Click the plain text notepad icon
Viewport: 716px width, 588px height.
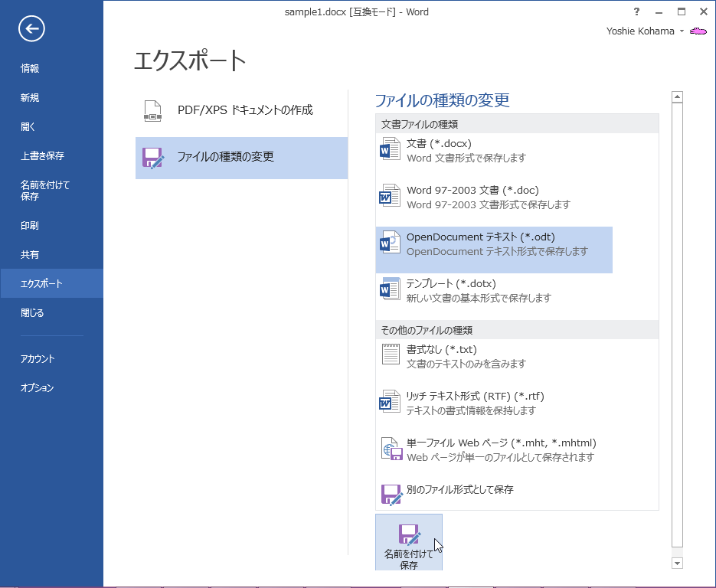coord(391,354)
